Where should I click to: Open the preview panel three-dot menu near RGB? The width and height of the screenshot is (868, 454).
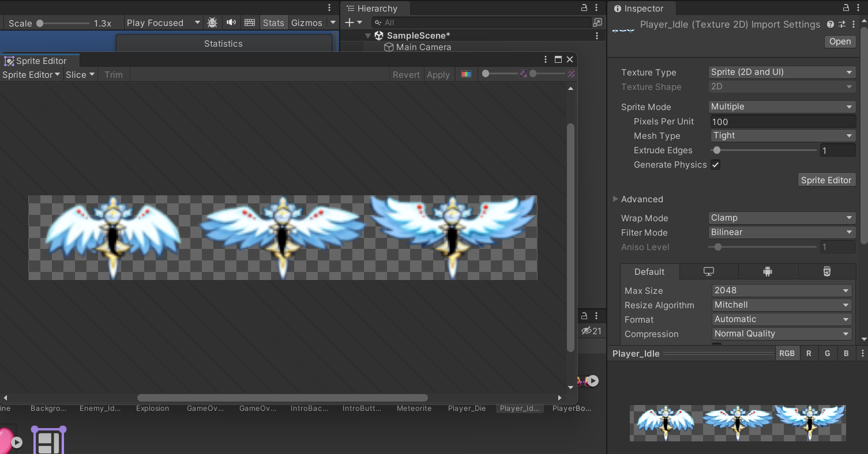862,353
